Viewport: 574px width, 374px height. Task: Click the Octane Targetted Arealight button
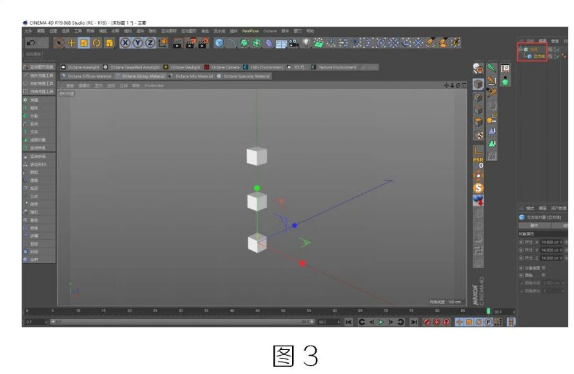click(131, 67)
